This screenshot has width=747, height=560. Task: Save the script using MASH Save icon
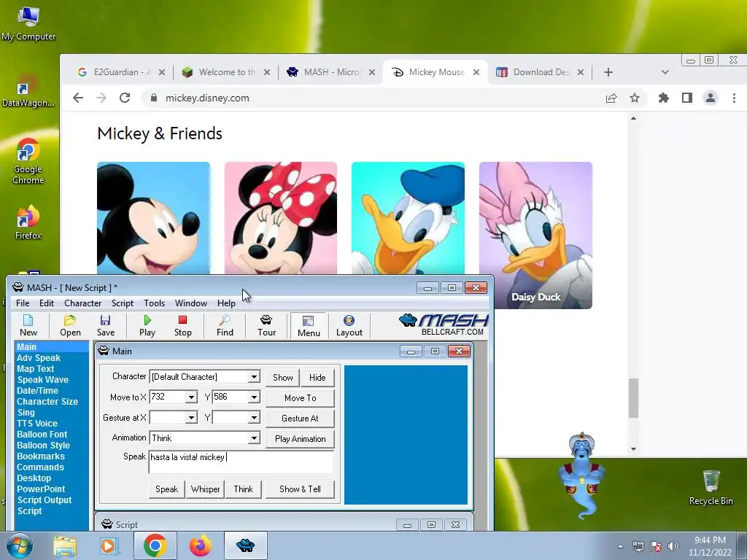(x=106, y=325)
